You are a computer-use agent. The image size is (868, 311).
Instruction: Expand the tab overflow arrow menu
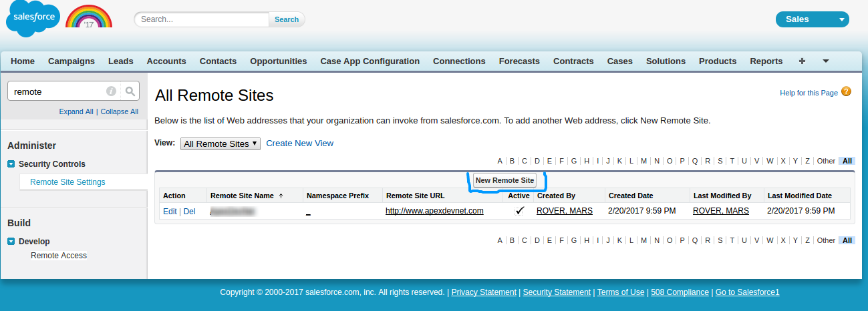pyautogui.click(x=826, y=61)
